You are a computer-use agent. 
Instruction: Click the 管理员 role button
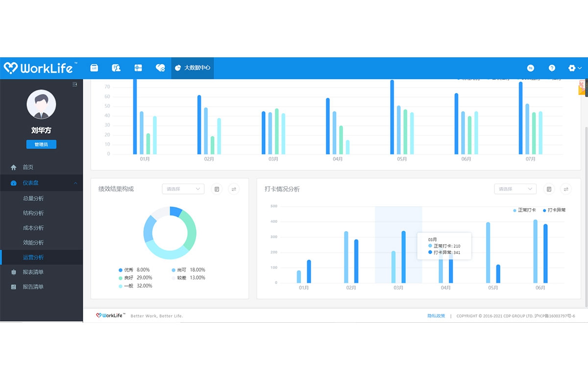click(x=41, y=144)
